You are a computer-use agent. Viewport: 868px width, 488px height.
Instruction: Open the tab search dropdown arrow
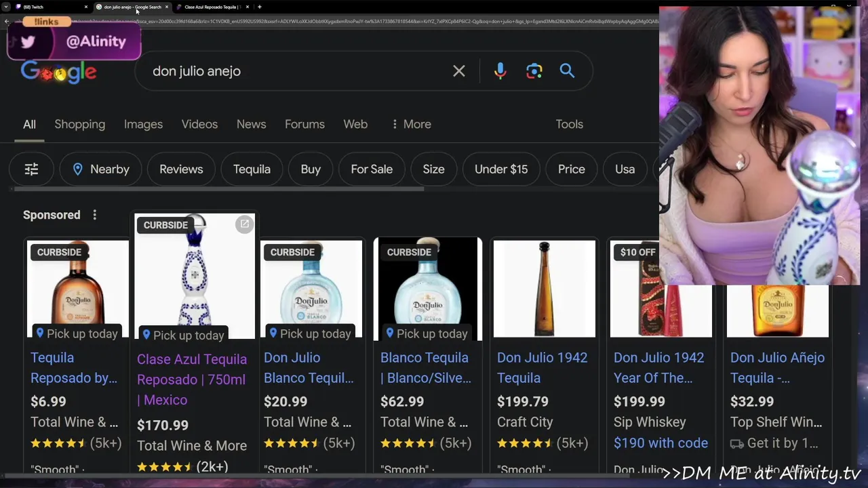(5, 7)
